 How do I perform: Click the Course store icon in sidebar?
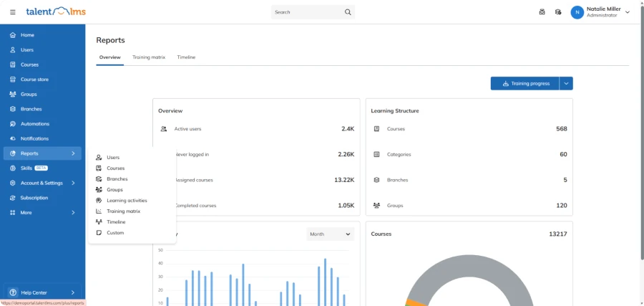(x=13, y=80)
